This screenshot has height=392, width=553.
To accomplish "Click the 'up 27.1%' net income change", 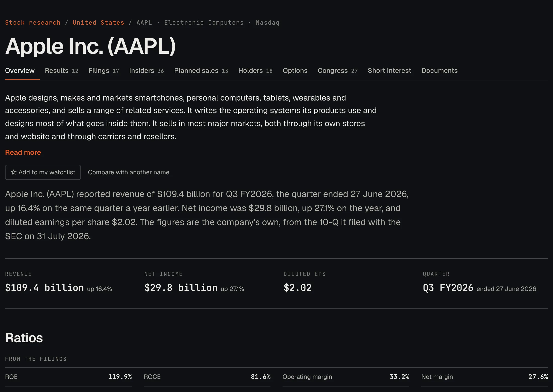I will 232,289.
